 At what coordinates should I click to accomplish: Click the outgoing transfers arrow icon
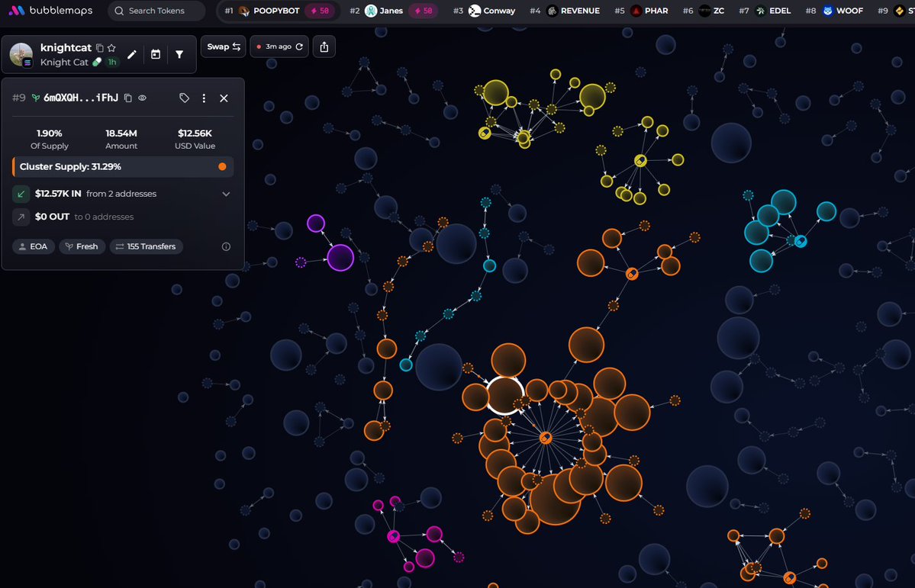point(21,217)
